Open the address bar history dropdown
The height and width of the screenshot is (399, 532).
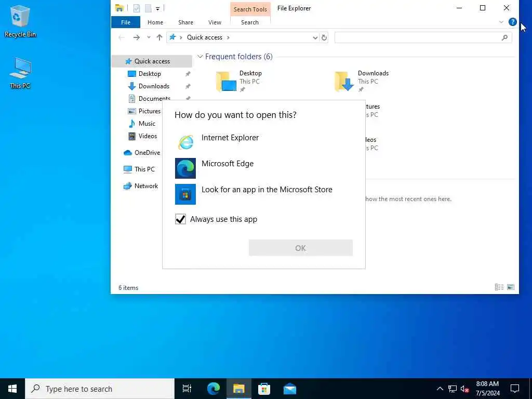(x=315, y=37)
